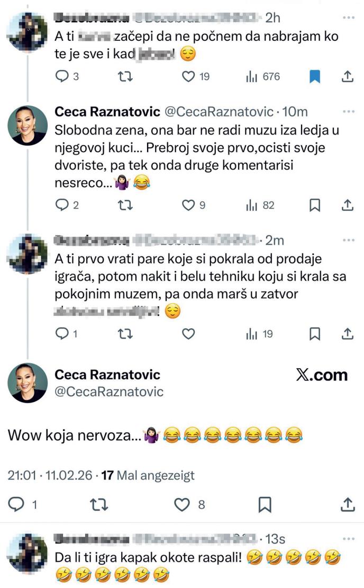Reply to the tweet with 676 views
The height and width of the screenshot is (588, 364).
[x=62, y=77]
